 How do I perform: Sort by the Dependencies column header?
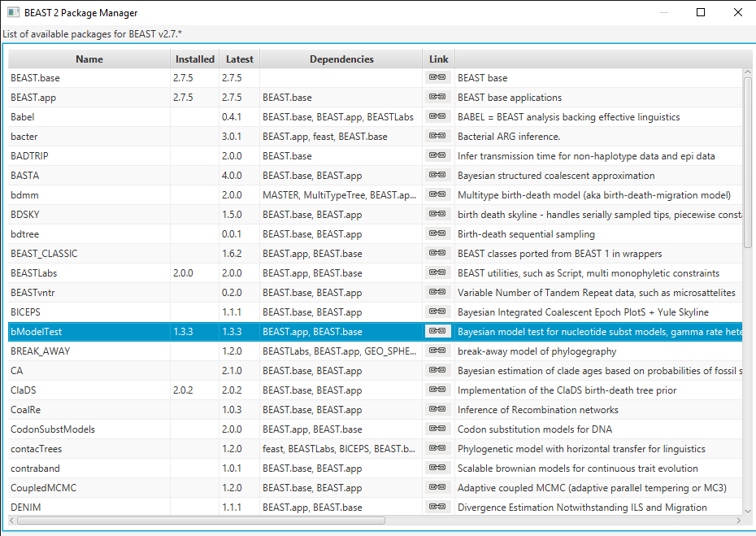tap(341, 59)
